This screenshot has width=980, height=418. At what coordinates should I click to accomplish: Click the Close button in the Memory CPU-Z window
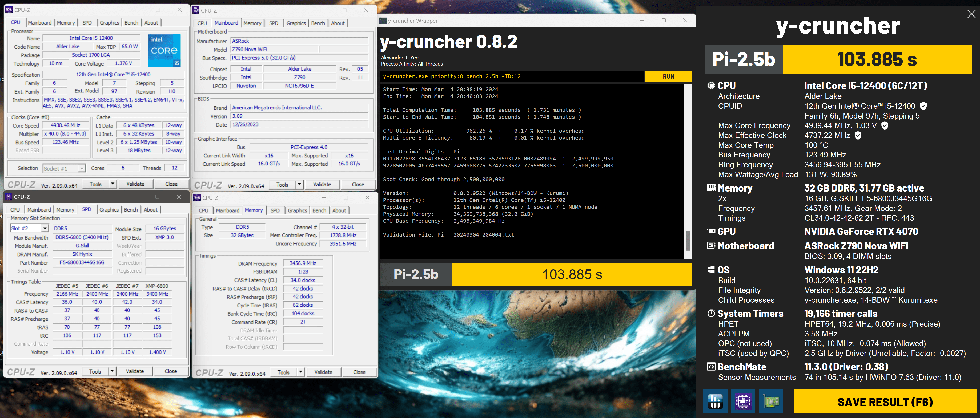[359, 372]
